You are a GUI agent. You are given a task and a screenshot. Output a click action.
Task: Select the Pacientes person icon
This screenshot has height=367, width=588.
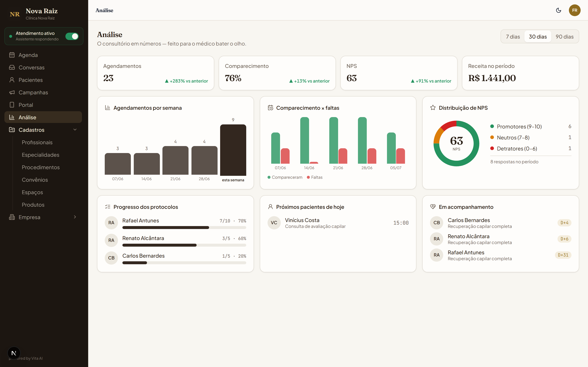point(12,80)
